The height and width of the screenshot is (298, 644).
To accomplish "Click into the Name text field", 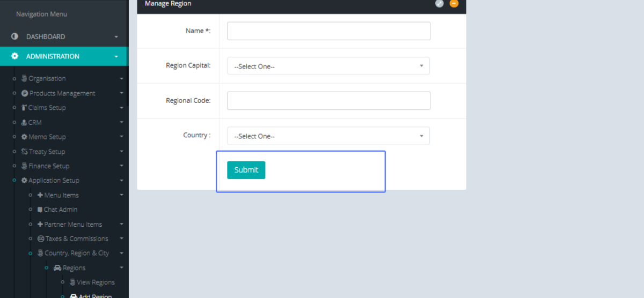I will (x=328, y=31).
